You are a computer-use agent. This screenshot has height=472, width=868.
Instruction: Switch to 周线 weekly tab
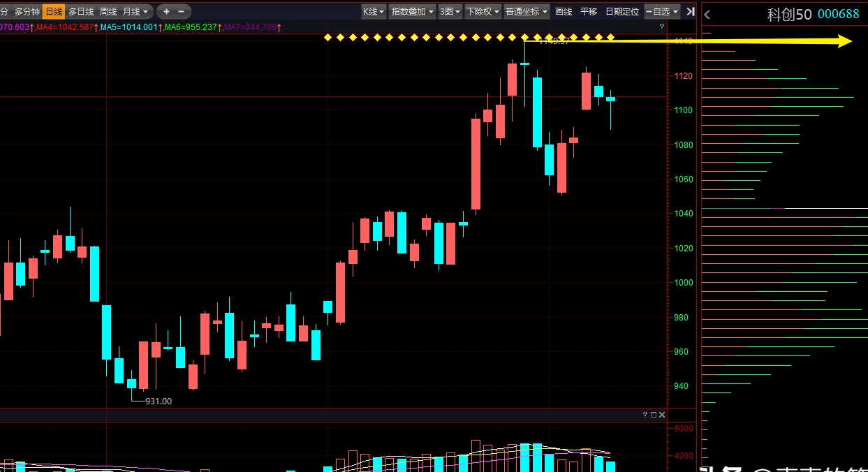pyautogui.click(x=108, y=11)
